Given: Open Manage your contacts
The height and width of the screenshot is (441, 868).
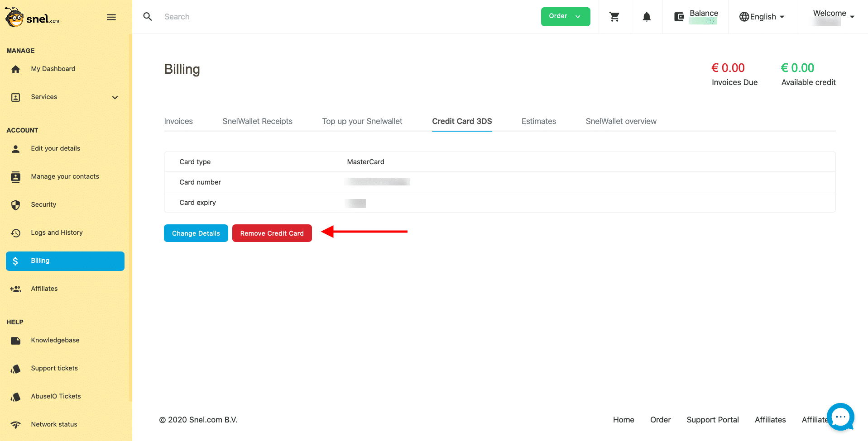Looking at the screenshot, I should pyautogui.click(x=65, y=176).
